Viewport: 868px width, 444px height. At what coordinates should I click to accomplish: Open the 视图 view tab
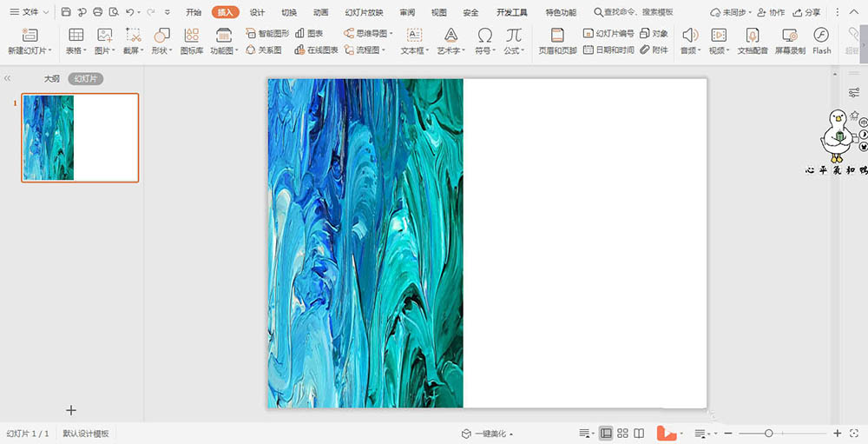(439, 12)
